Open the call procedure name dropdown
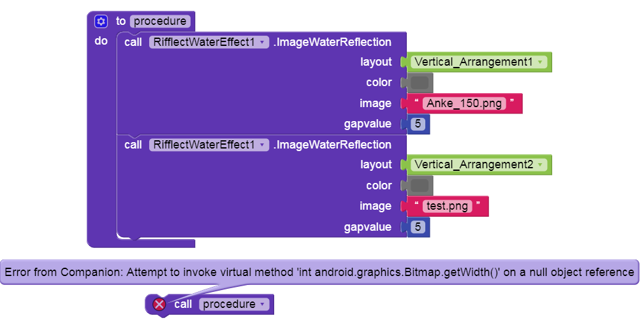This screenshot has width=644, height=320. (263, 305)
